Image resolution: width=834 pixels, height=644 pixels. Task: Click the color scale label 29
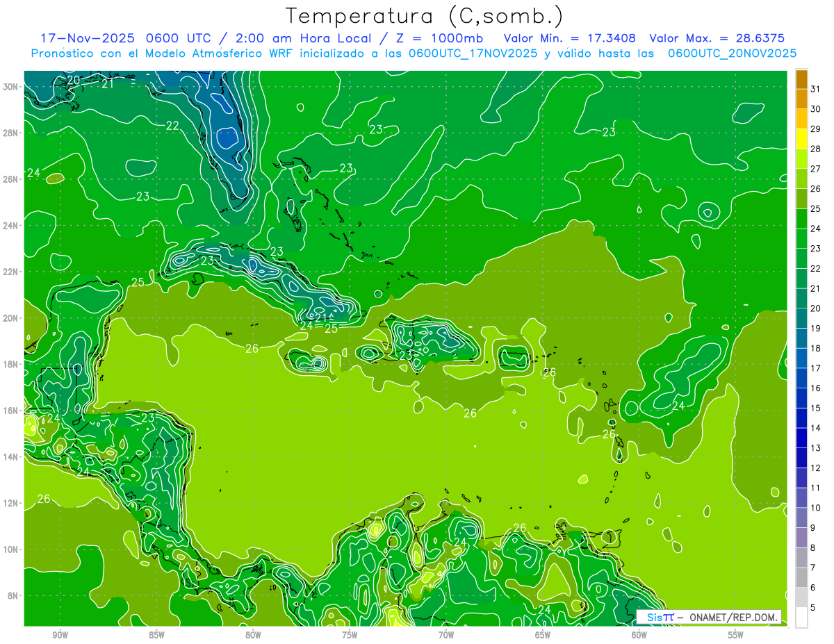pos(816,129)
